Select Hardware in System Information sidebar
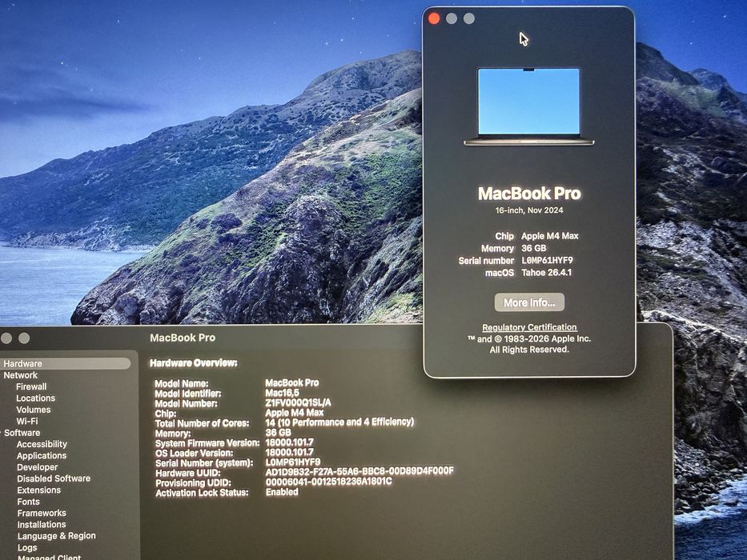 click(66, 363)
